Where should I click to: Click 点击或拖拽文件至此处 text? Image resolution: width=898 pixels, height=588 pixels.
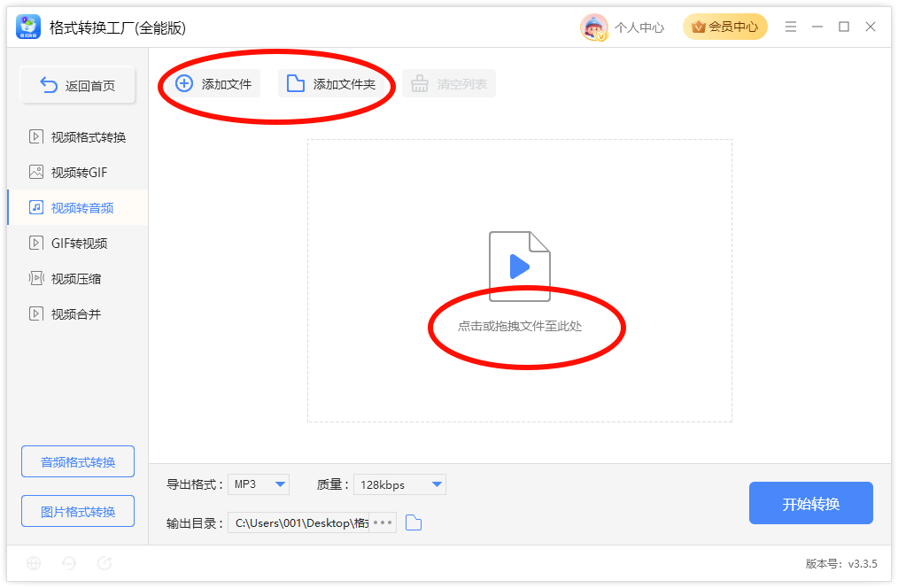520,327
